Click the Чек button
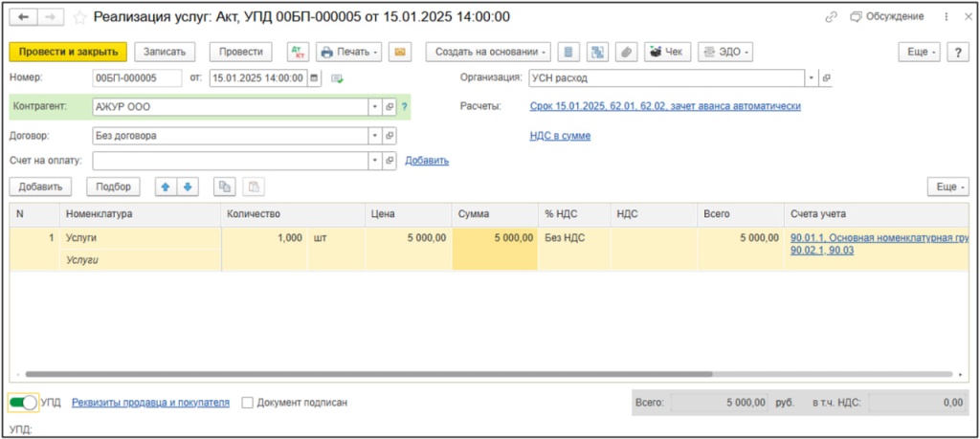Image resolution: width=980 pixels, height=439 pixels. 668,52
